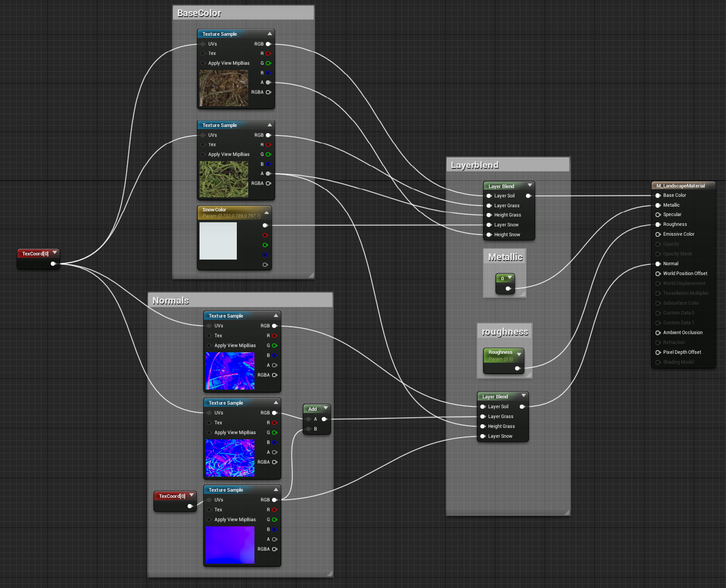Select the Normals comment box title
Viewport: 726px width, 588px height.
[x=170, y=301]
